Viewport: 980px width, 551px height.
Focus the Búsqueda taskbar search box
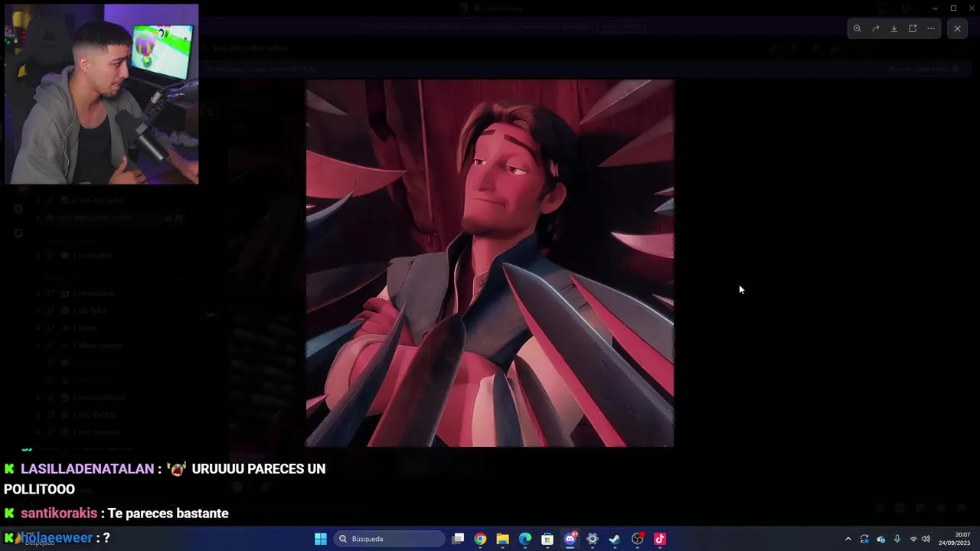pyautogui.click(x=390, y=539)
